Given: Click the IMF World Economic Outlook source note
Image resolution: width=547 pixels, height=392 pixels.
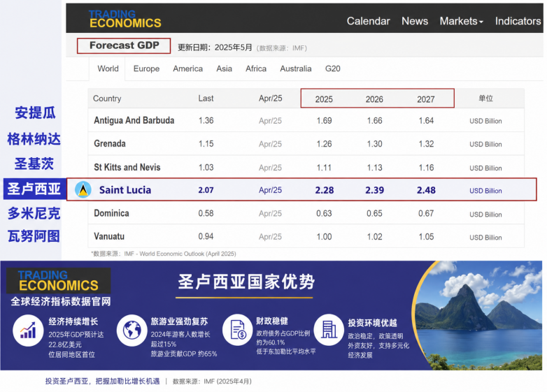Looking at the screenshot, I should pyautogui.click(x=163, y=254).
